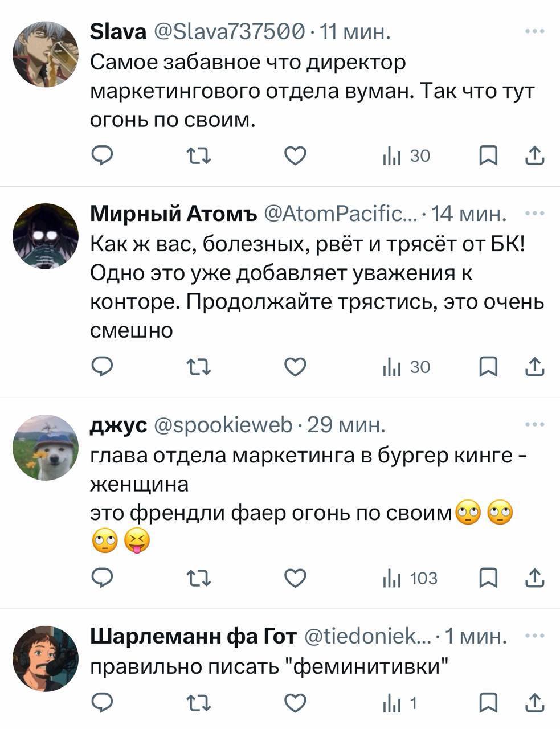The image size is (560, 729).
Task: Bookmark the tweet by джус
Action: click(488, 579)
